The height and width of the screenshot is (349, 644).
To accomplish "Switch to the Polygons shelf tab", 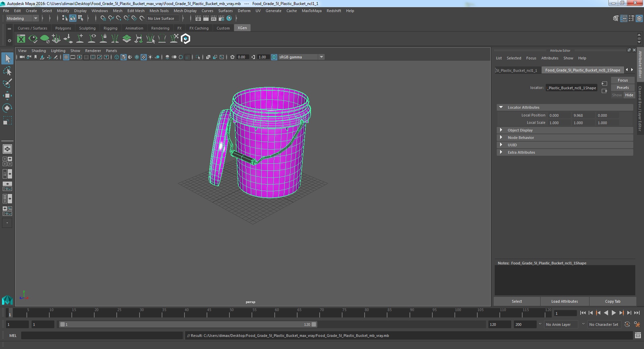I will point(63,28).
